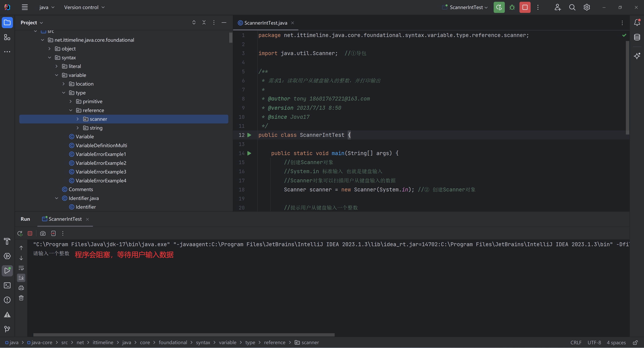644x348 pixels.
Task: Open the main hamburger menu
Action: coord(25,7)
